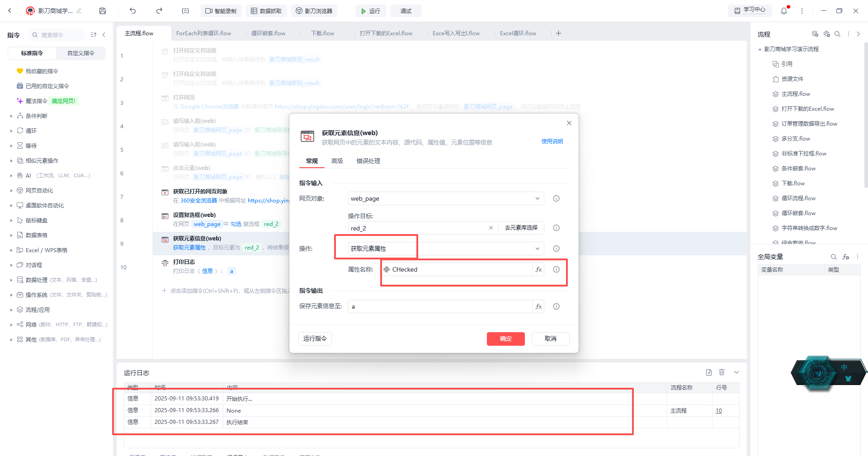The width and height of the screenshot is (868, 456).
Task: Open the 下载.flow tab
Action: tap(322, 33)
